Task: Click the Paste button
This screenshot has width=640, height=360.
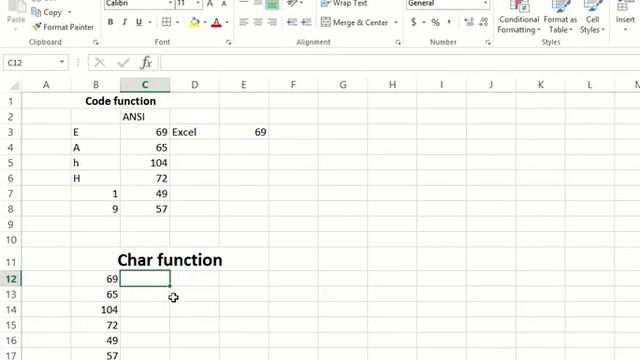Action: (x=16, y=15)
